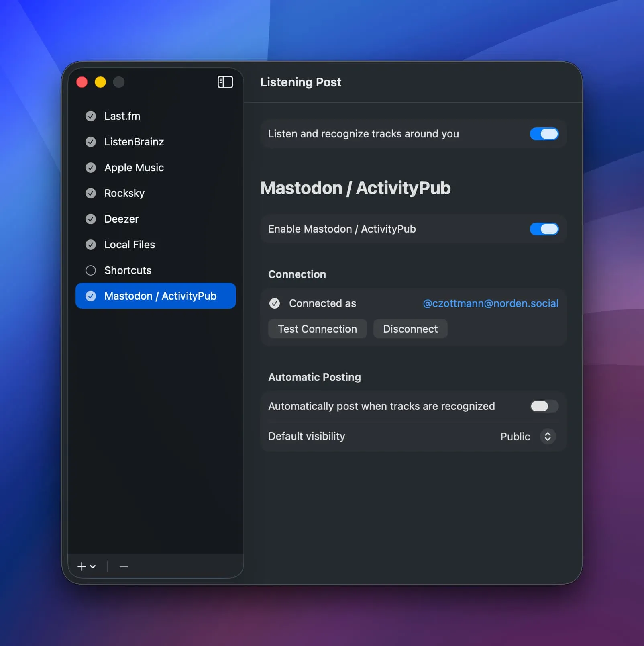
Task: Toggle Listen and recognize tracks around you
Action: click(544, 134)
